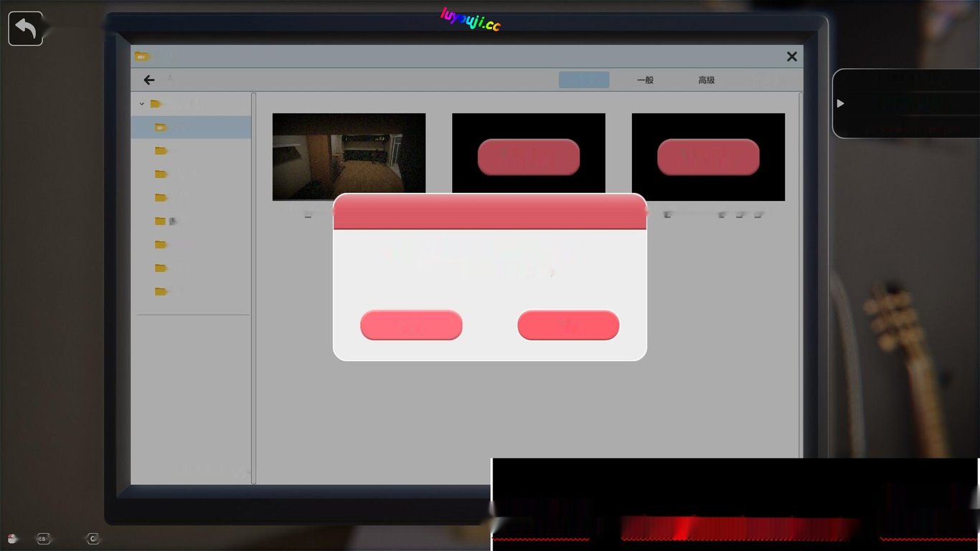Viewport: 980px width, 551px height.
Task: Click the right pink button in the dialog
Action: click(x=568, y=325)
